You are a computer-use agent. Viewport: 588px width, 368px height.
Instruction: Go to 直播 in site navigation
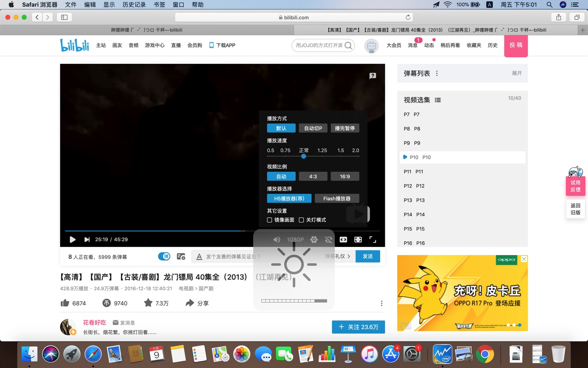tap(176, 45)
